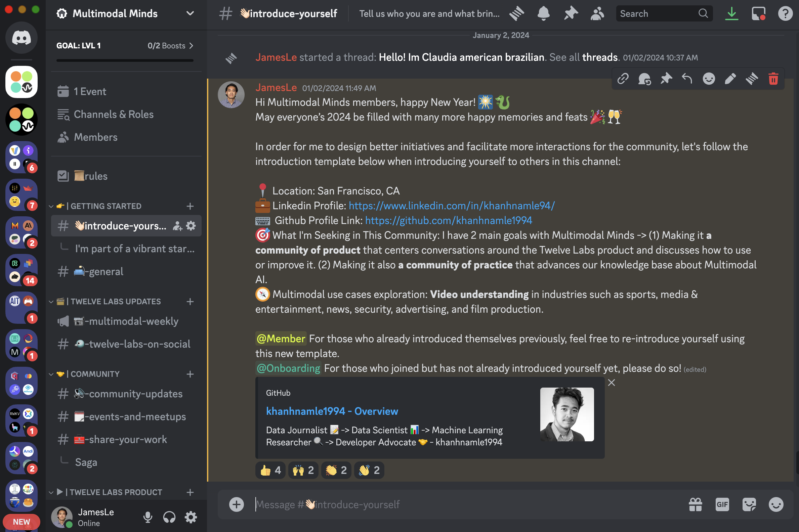Viewport: 799px width, 532px height.
Task: Toggle the thumbs up reaction
Action: pyautogui.click(x=270, y=470)
